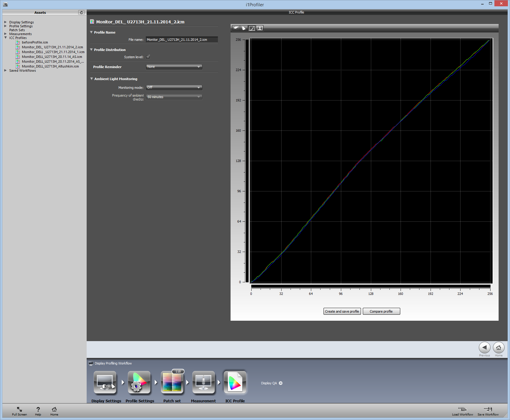Click the tone curve graph area

pos(371,160)
